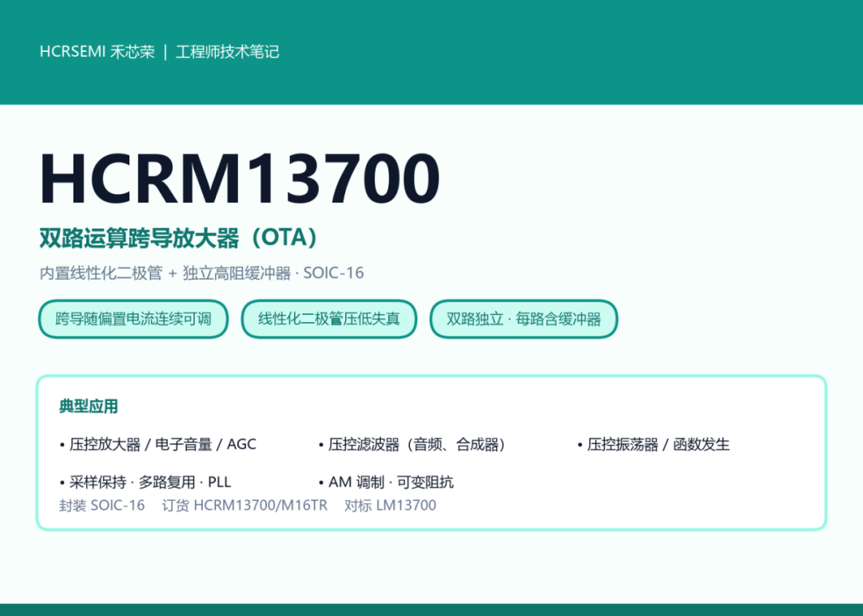Viewport: 863px width, 616px height.
Task: Click the header label "工程师技术笔记"
Action: pyautogui.click(x=227, y=52)
